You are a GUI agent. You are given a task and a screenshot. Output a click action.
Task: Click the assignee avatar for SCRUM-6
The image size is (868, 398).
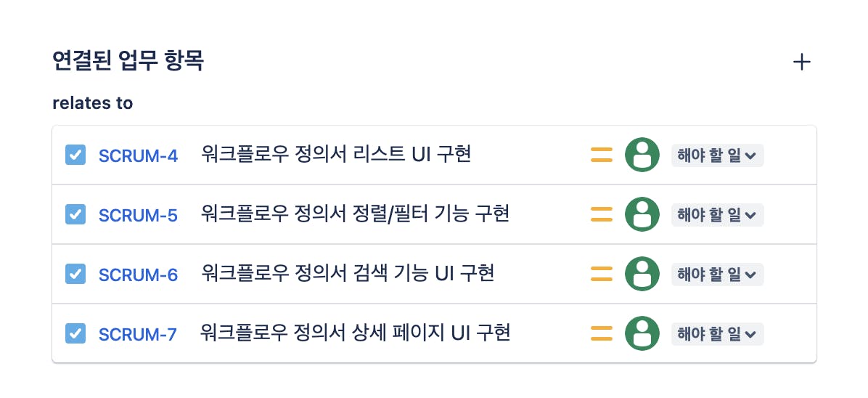642,274
